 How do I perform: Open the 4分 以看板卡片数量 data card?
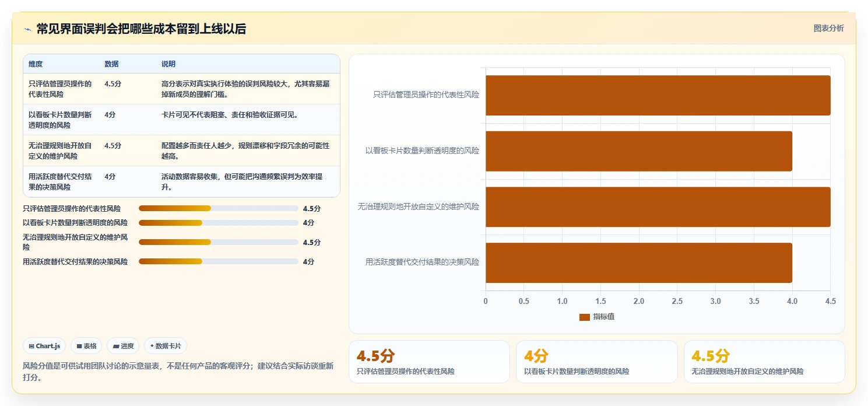(x=596, y=362)
